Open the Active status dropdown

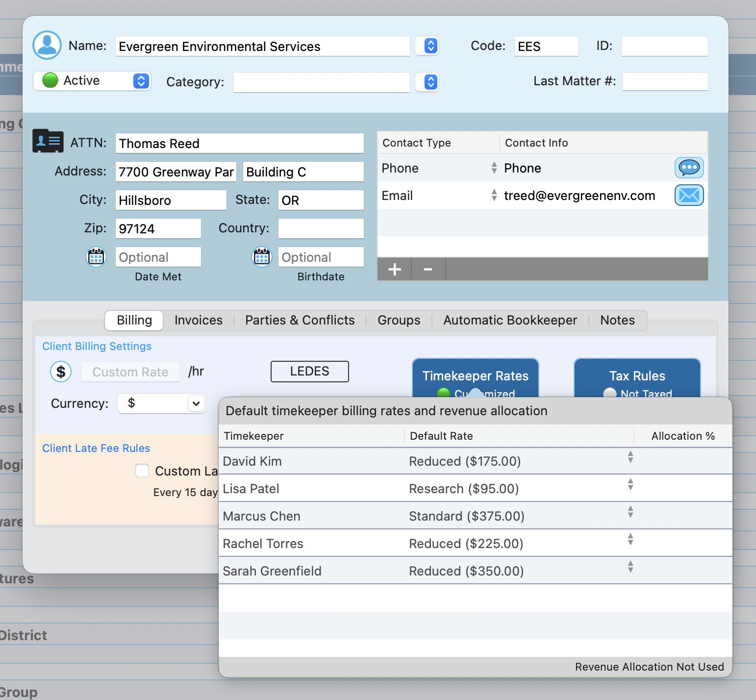[141, 80]
